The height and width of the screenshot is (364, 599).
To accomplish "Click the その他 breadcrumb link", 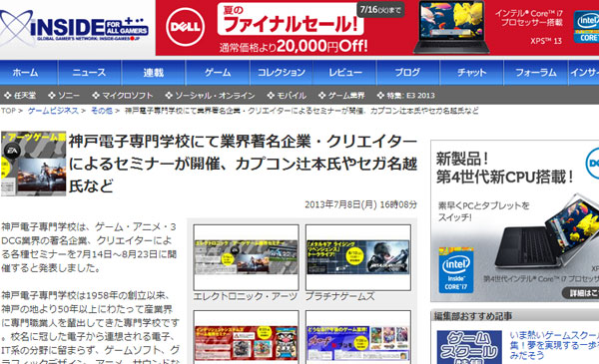I will click(102, 111).
